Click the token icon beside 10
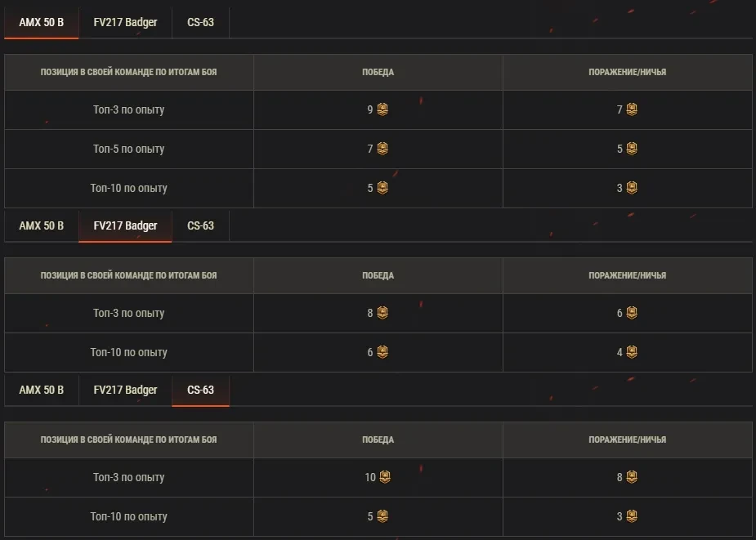This screenshot has height=540, width=756. pyautogui.click(x=385, y=477)
